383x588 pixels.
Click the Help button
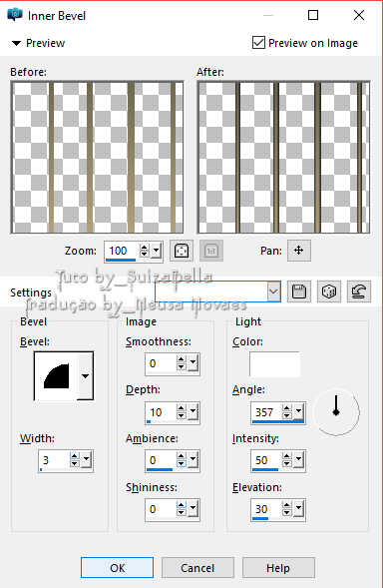tap(278, 568)
